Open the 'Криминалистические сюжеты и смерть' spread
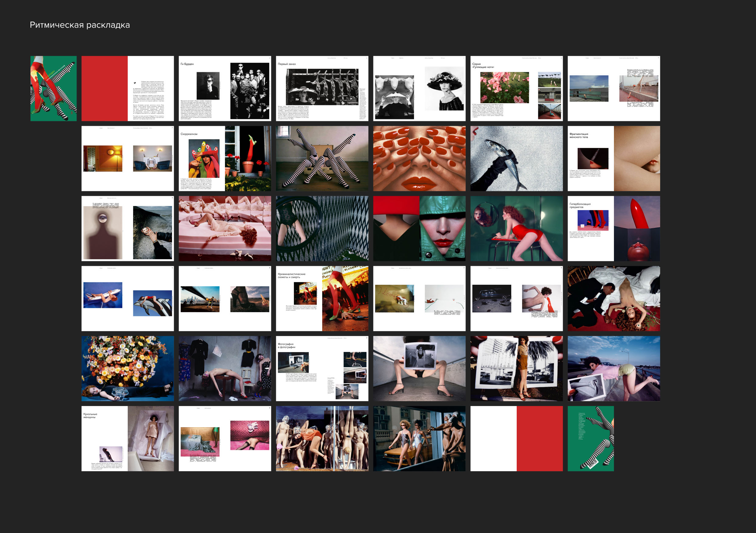 click(x=322, y=298)
